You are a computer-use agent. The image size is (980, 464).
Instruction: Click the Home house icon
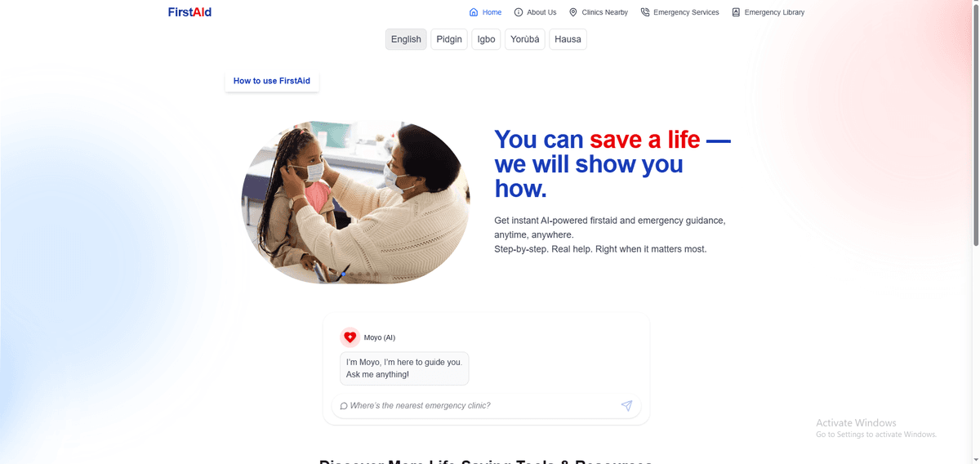pyautogui.click(x=474, y=12)
